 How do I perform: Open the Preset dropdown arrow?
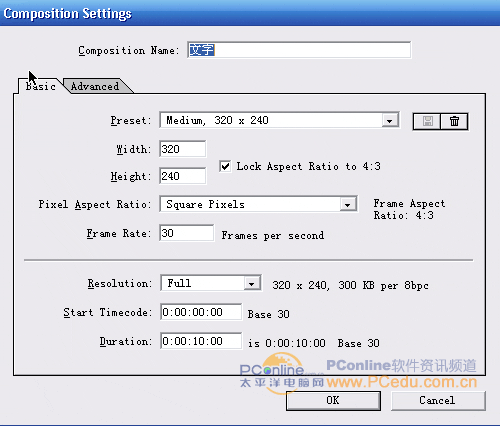click(x=389, y=121)
